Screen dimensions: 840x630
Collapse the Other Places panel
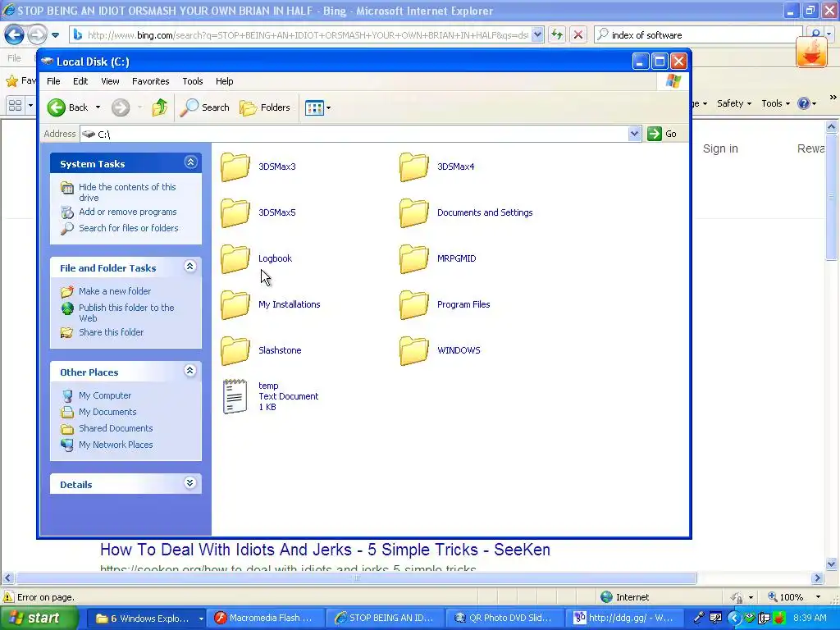click(x=190, y=370)
